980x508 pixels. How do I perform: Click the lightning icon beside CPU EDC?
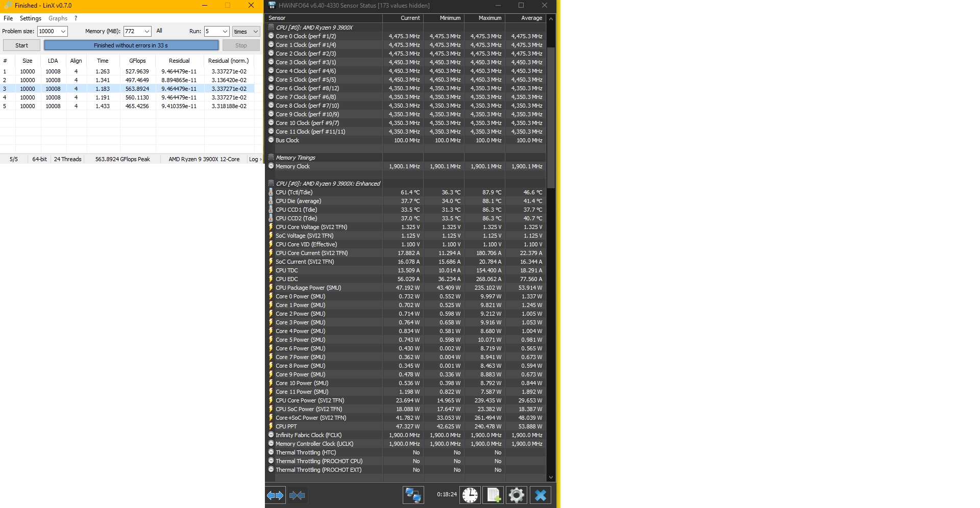click(x=271, y=279)
